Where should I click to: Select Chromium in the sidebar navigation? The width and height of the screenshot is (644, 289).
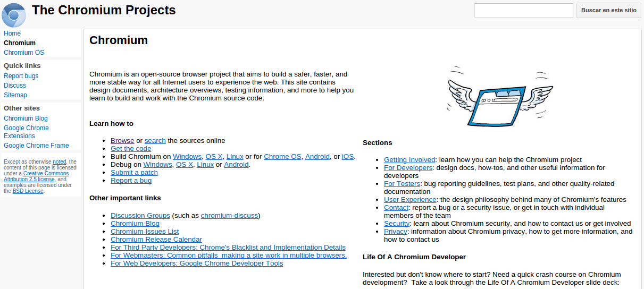tap(20, 43)
